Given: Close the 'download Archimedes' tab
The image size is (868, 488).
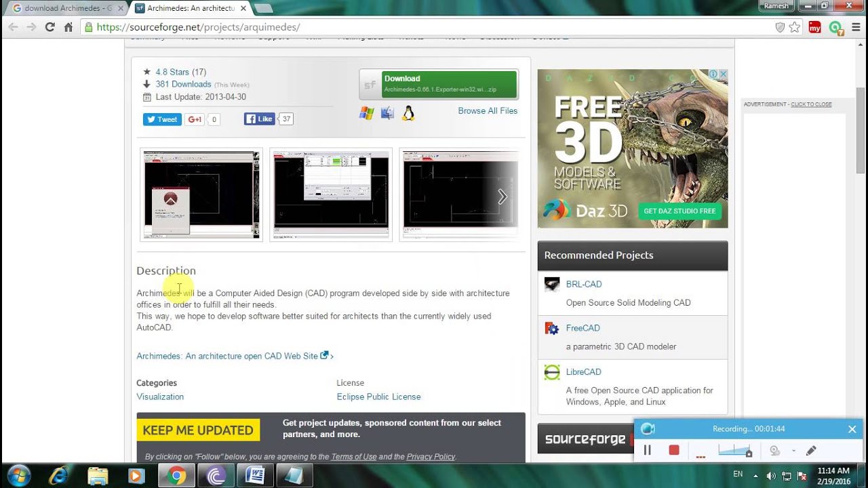Looking at the screenshot, I should point(120,8).
